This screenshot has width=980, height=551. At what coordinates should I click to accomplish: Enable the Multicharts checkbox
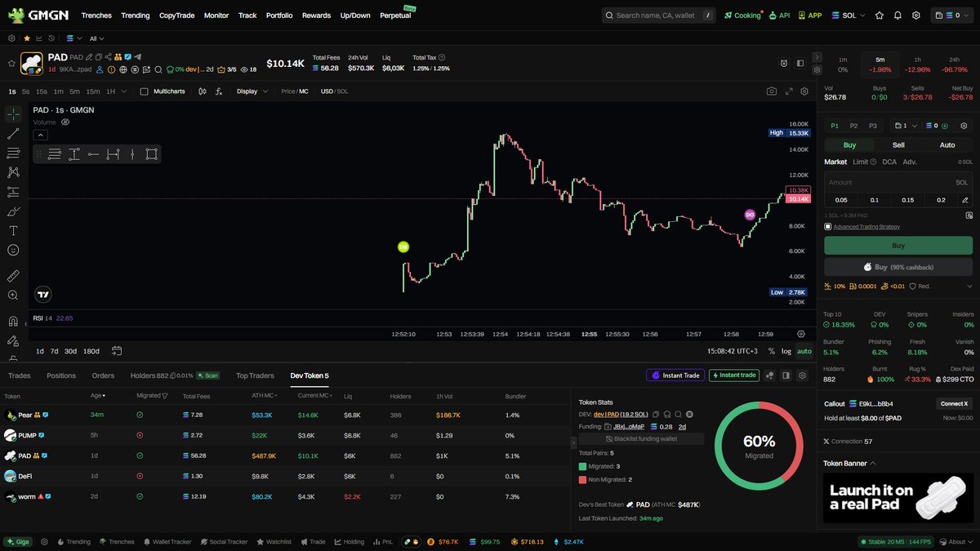(x=145, y=91)
